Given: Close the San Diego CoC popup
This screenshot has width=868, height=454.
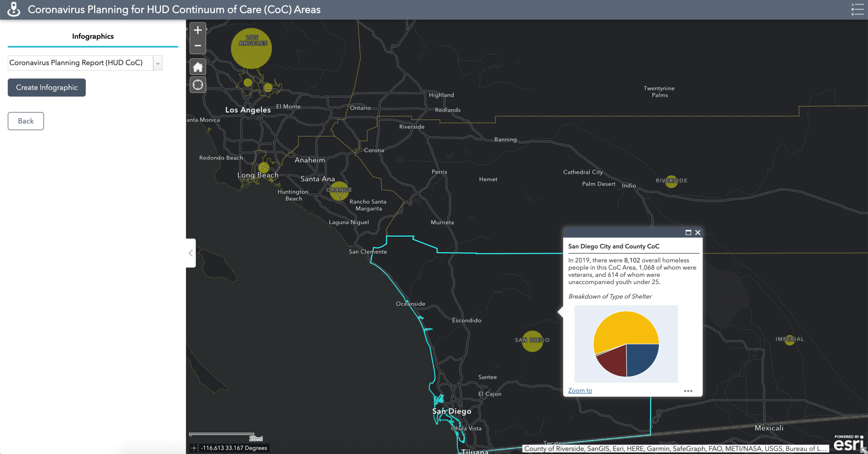Looking at the screenshot, I should click(x=698, y=233).
